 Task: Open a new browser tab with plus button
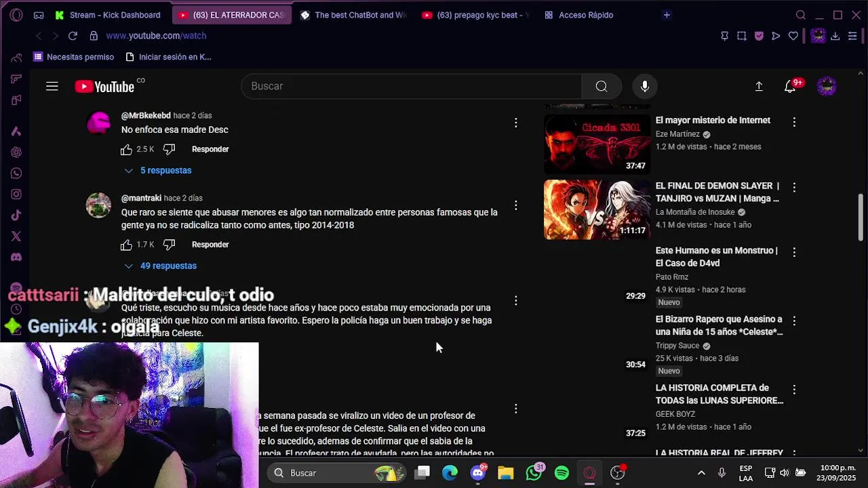(x=667, y=15)
